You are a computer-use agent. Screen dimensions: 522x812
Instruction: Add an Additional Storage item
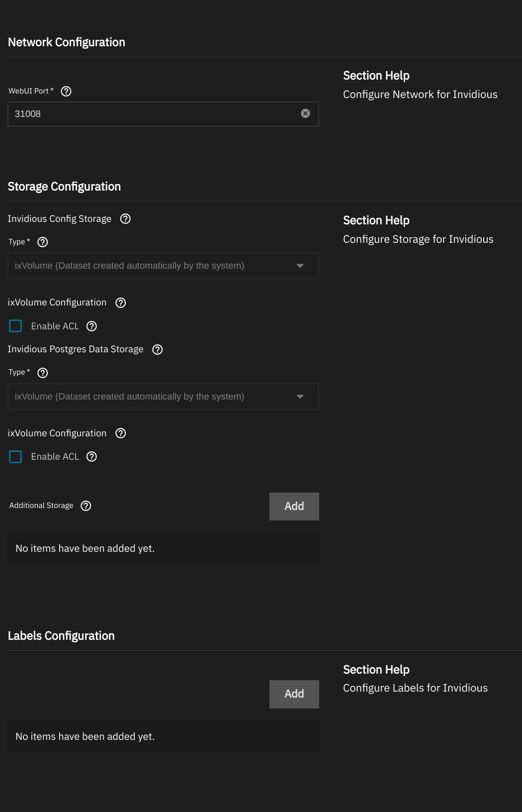pyautogui.click(x=294, y=507)
